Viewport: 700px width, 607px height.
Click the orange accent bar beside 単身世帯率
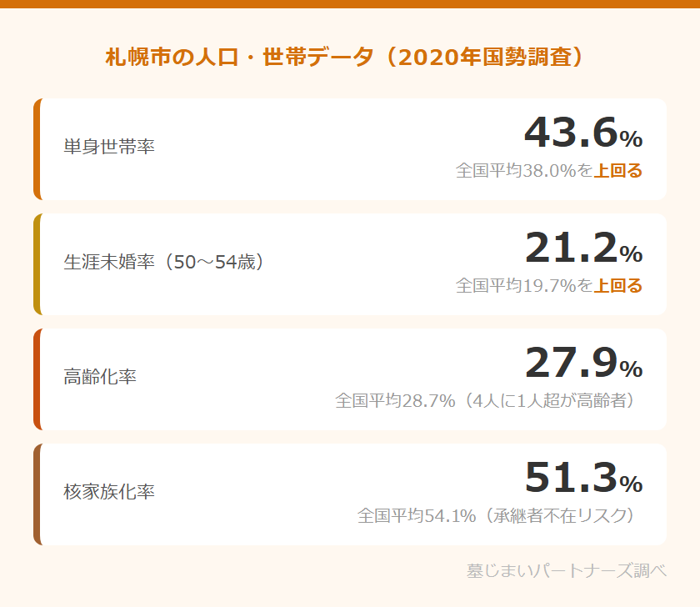(x=37, y=149)
